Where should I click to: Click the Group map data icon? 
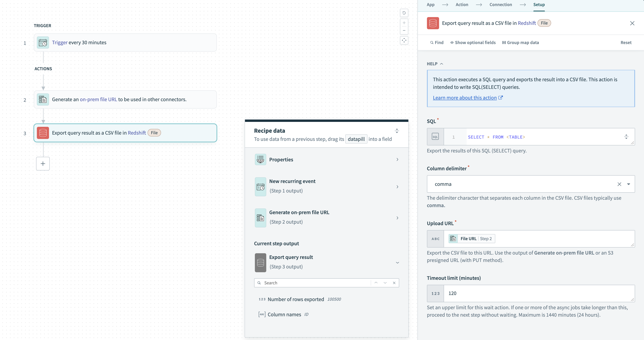[x=504, y=42]
